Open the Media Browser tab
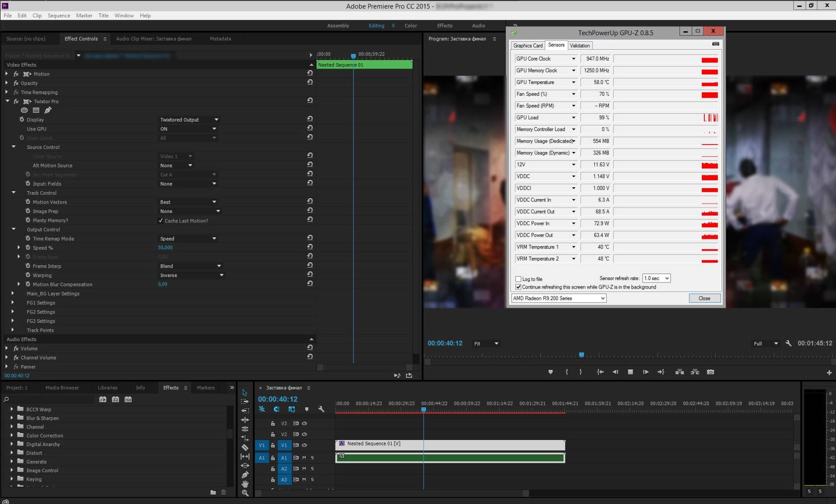The height and width of the screenshot is (504, 836). click(x=62, y=388)
